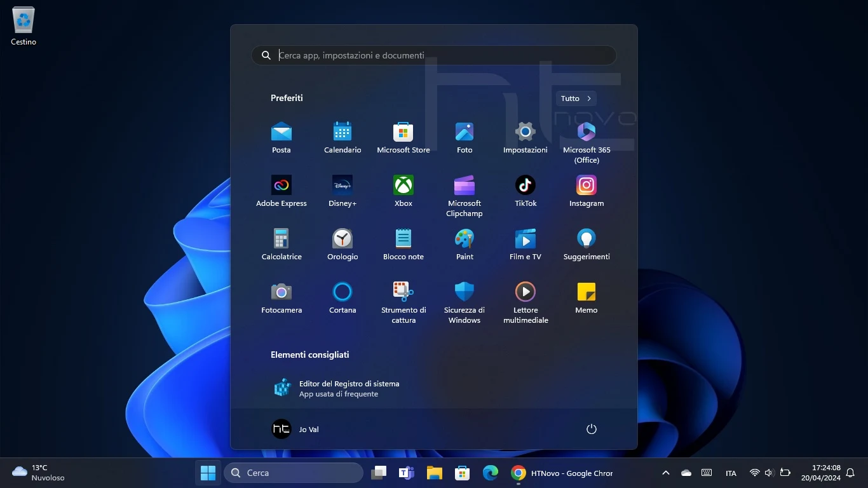Click the Start menu power button
868x488 pixels.
point(591,429)
